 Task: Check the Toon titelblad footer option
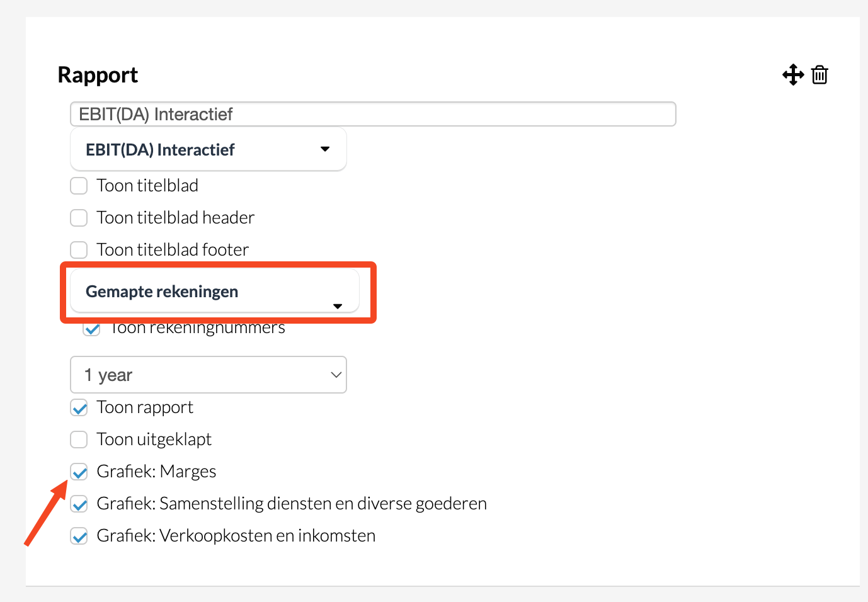(x=79, y=250)
